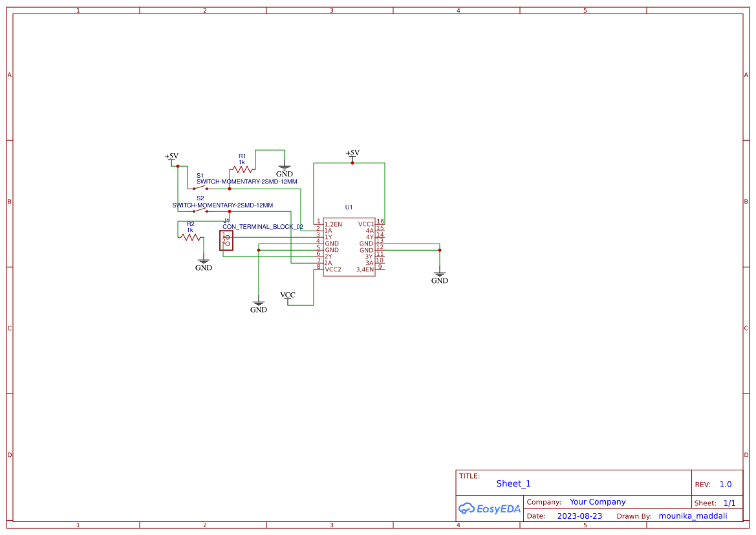
Task: Click the GND symbol connected to R1
Action: [285, 169]
